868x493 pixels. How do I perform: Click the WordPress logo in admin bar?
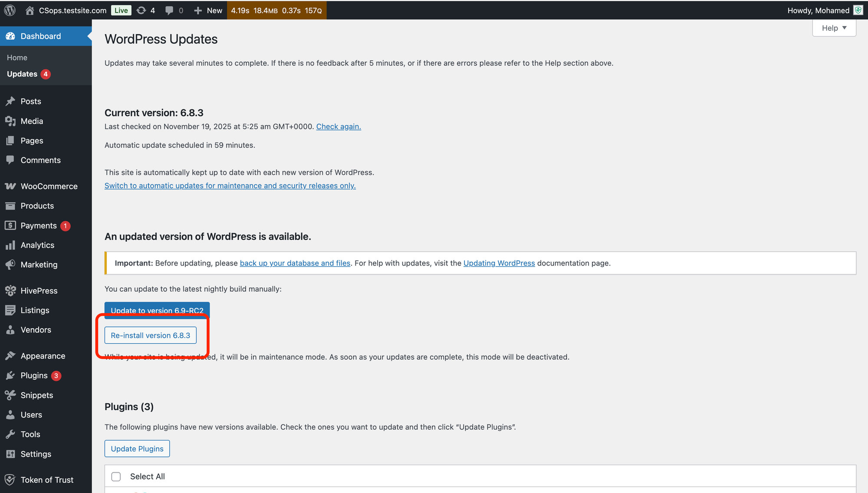(10, 10)
